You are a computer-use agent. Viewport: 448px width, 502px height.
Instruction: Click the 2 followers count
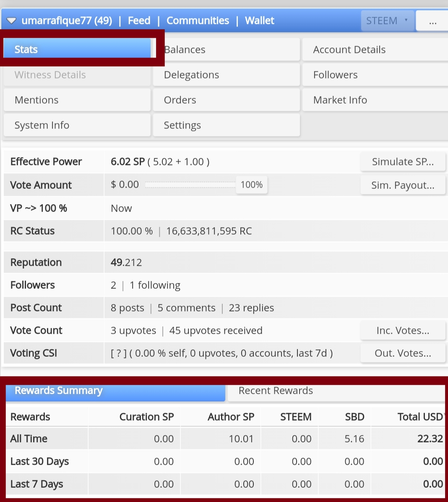pyautogui.click(x=113, y=285)
